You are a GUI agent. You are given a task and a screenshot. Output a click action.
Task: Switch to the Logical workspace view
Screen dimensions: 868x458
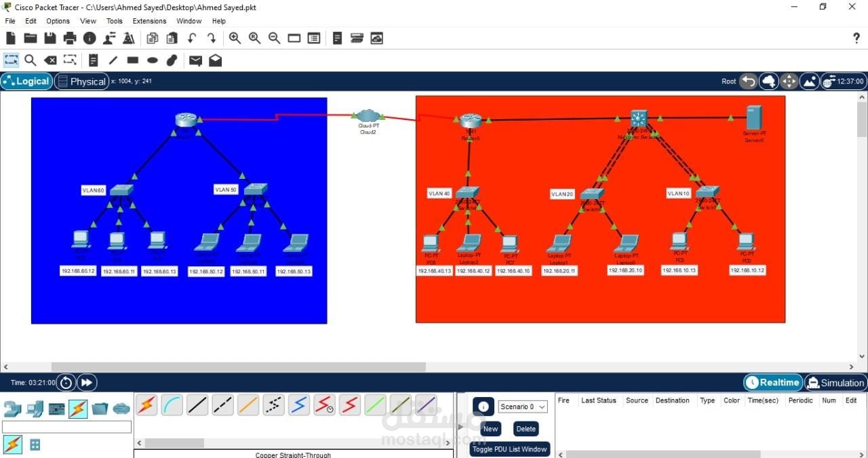coord(26,81)
